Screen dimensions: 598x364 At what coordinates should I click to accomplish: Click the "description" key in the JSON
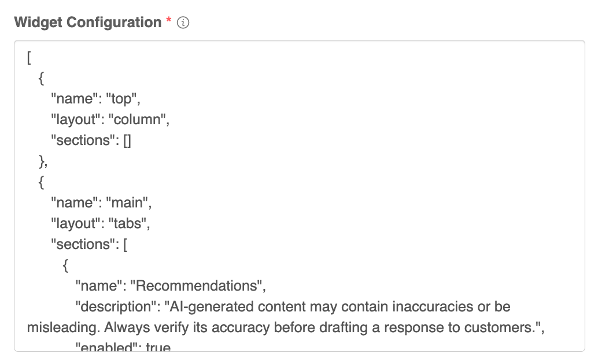(x=113, y=307)
